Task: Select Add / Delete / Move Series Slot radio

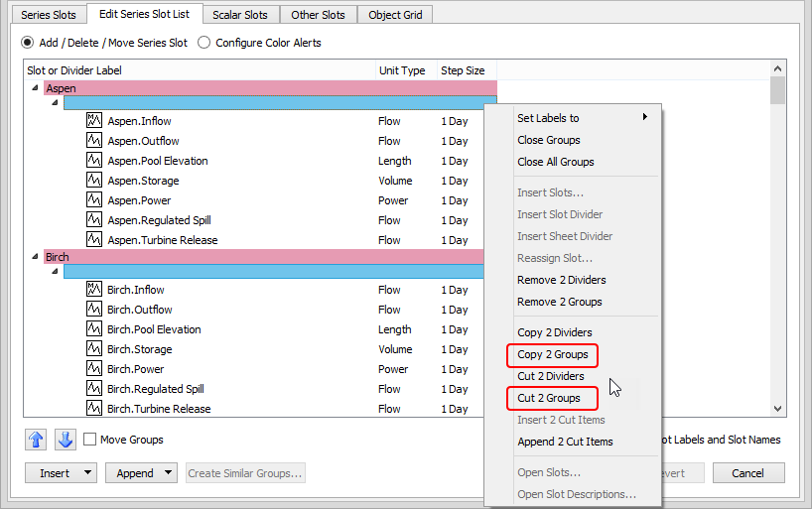Action: pos(28,43)
